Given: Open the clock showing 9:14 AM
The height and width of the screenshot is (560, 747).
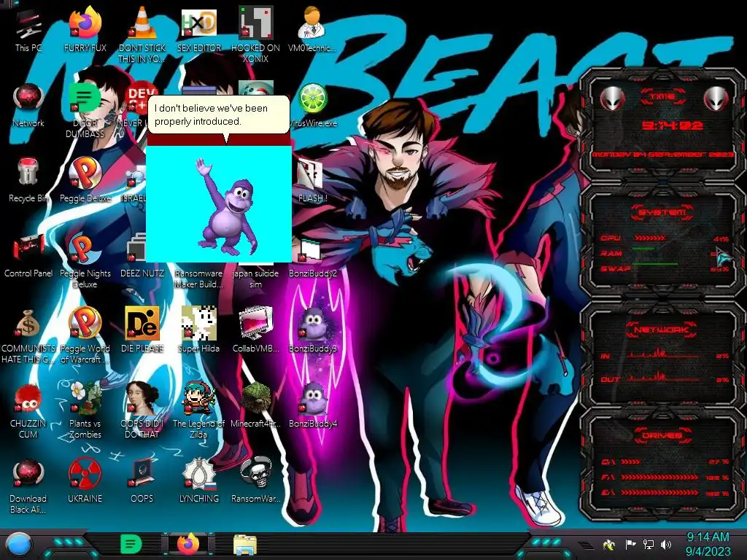Looking at the screenshot, I should 708,544.
